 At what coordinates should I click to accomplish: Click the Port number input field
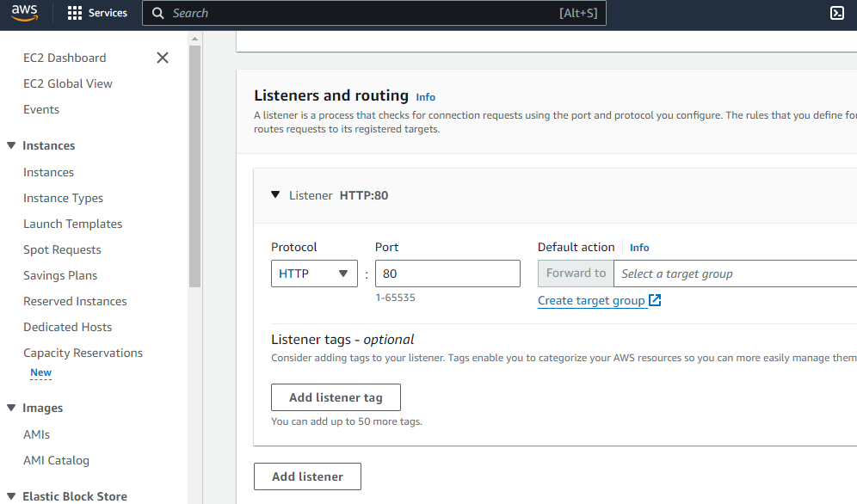click(x=447, y=274)
